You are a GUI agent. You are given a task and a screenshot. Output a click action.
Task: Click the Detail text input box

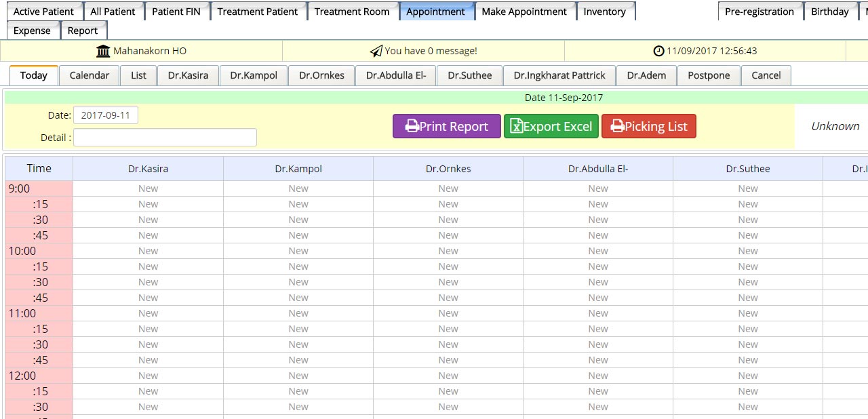point(165,138)
